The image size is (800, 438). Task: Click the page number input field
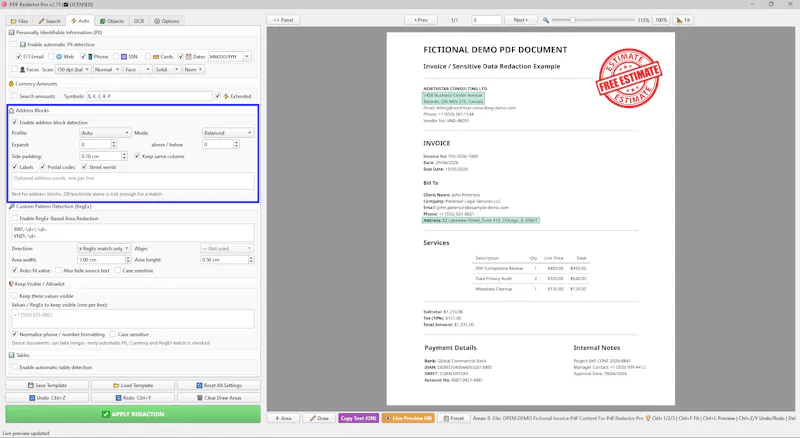(x=486, y=20)
